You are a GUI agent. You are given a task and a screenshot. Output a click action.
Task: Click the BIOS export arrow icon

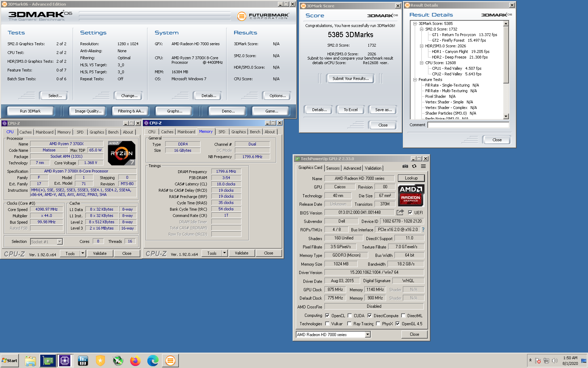pyautogui.click(x=400, y=212)
